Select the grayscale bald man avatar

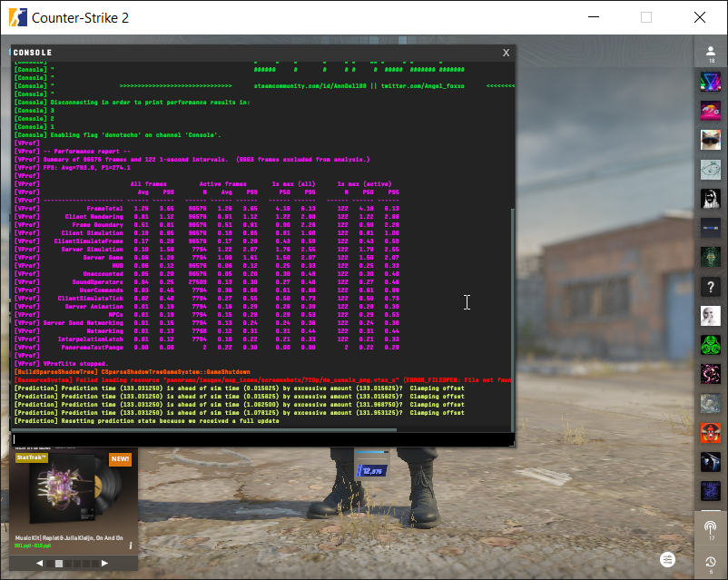click(711, 316)
